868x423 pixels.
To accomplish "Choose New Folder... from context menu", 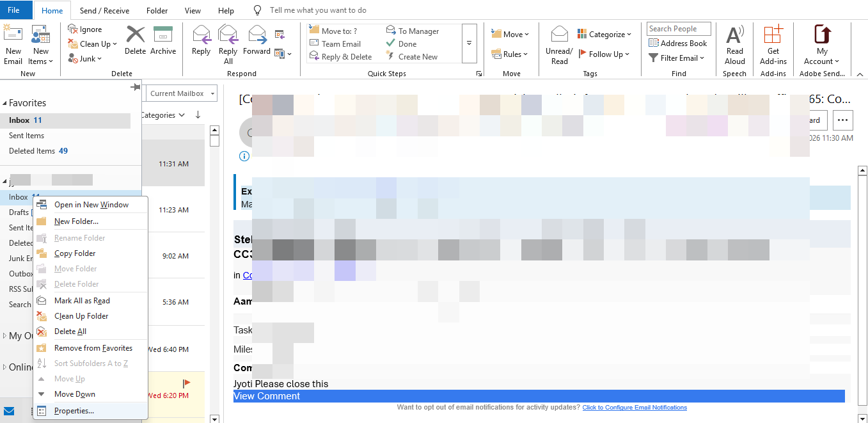I will tap(91, 221).
